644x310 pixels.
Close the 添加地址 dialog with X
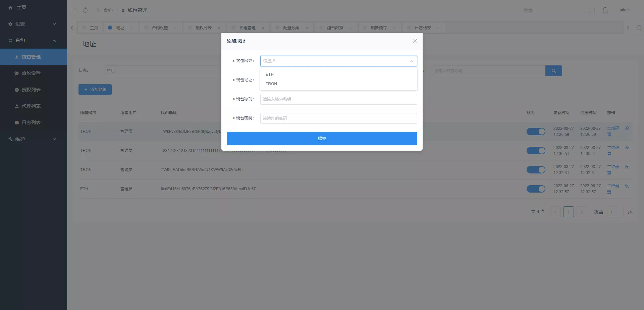point(415,41)
